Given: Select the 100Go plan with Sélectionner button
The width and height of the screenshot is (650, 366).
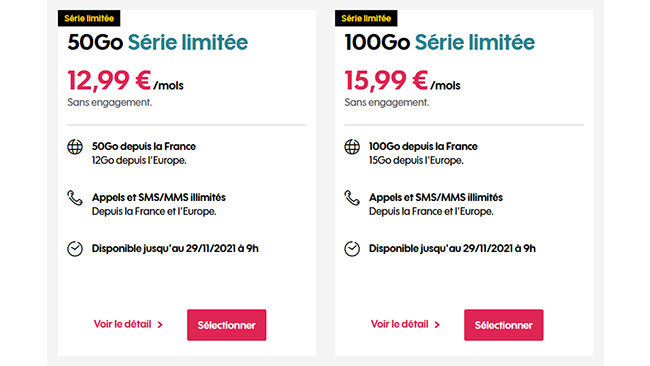Looking at the screenshot, I should 504,325.
